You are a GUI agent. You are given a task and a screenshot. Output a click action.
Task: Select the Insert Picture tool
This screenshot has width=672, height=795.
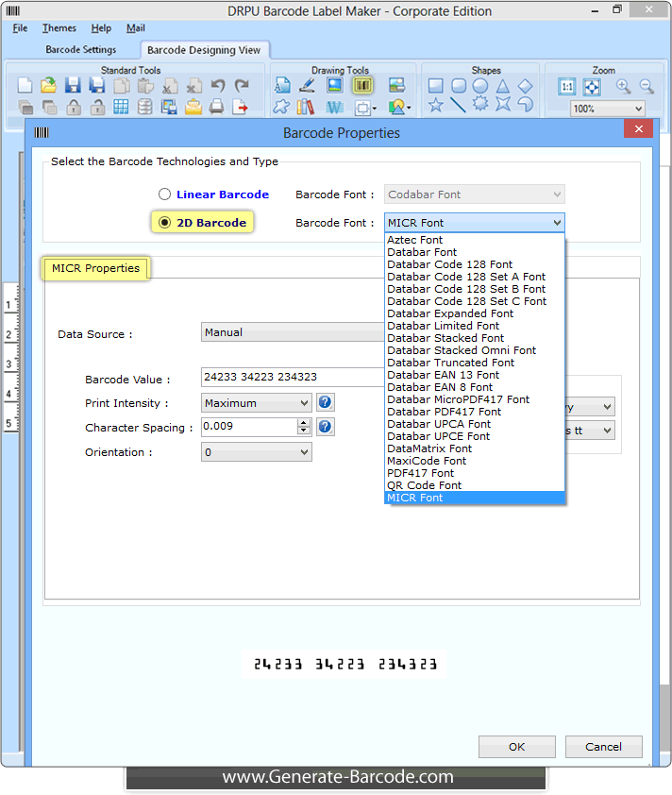tap(334, 85)
